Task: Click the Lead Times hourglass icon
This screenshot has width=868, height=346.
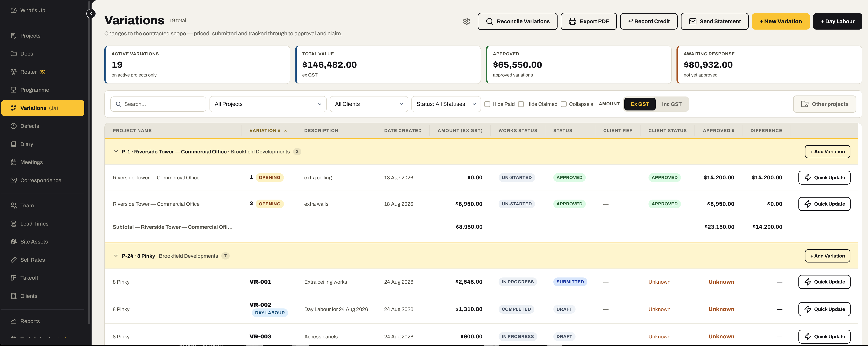Action: coord(13,224)
